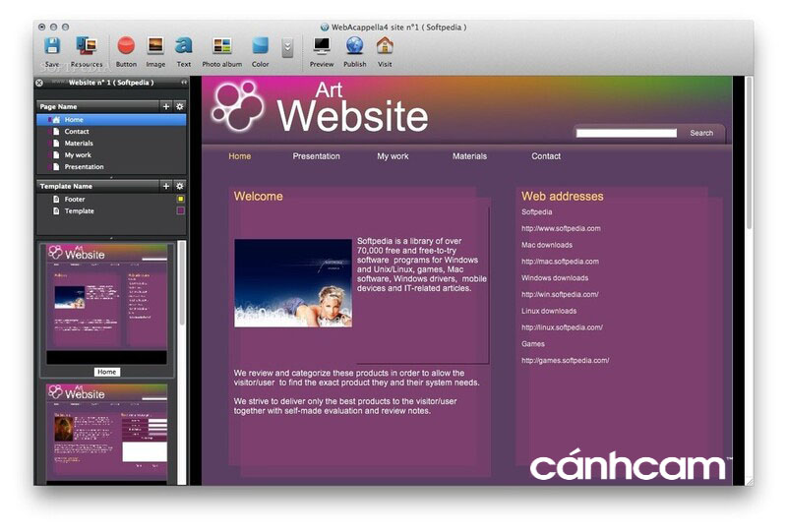Screen dimensions: 787x532
Task: Click the Home label under thumbnail
Action: tap(107, 372)
